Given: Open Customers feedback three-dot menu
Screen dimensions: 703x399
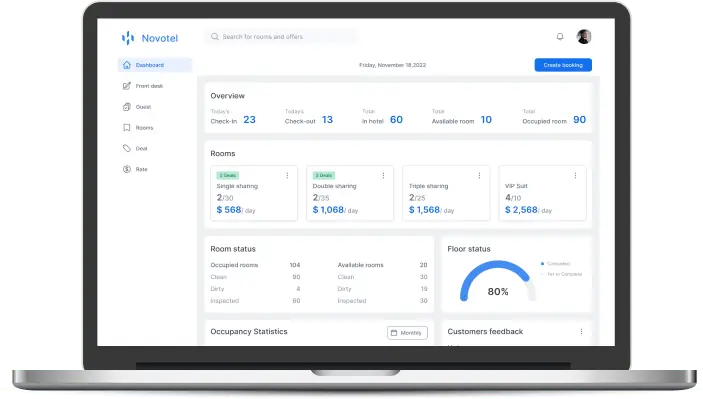Looking at the screenshot, I should [x=581, y=331].
